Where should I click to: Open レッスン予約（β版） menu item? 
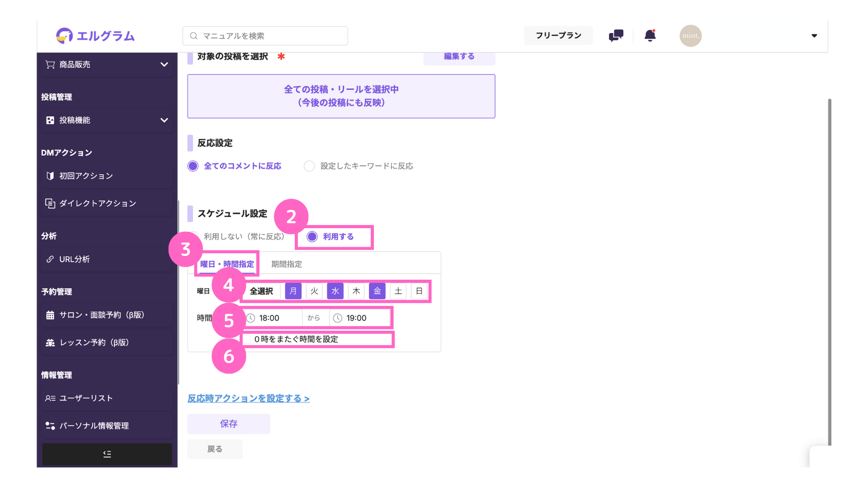107,343
